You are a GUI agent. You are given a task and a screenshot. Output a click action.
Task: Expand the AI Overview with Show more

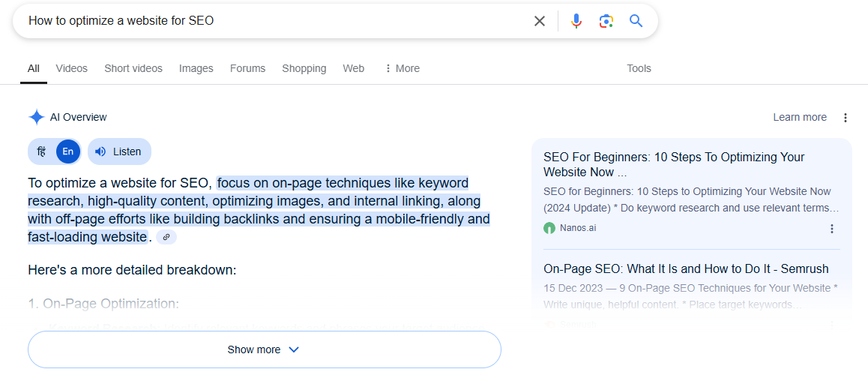pos(264,349)
